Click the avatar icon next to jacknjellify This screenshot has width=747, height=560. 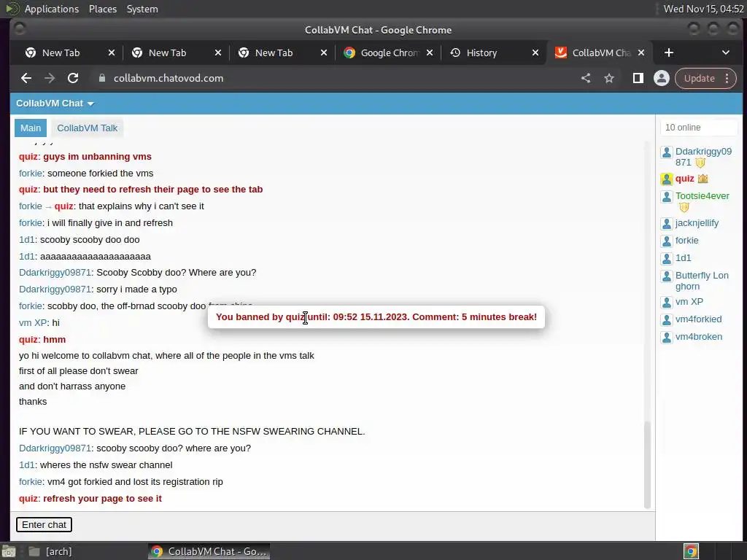(x=667, y=223)
